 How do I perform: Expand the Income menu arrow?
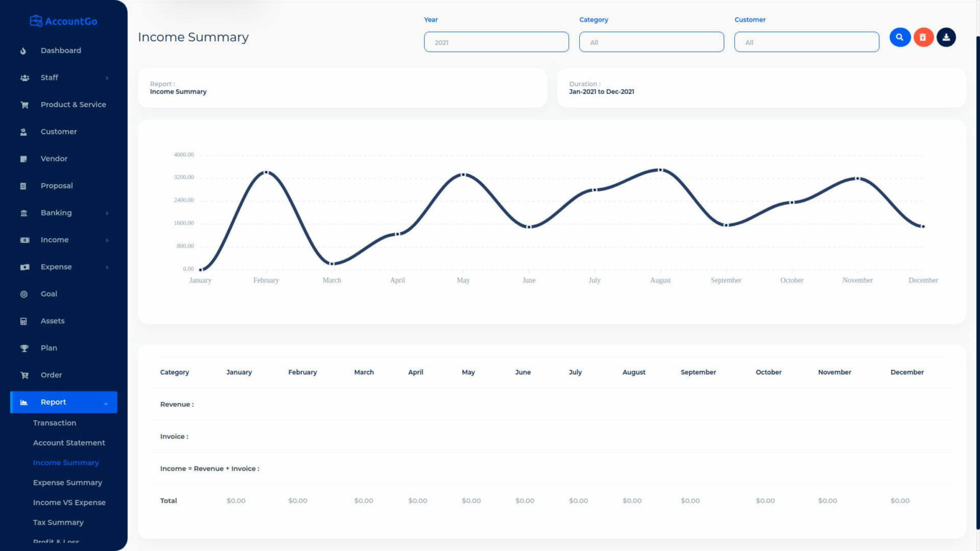tap(107, 240)
